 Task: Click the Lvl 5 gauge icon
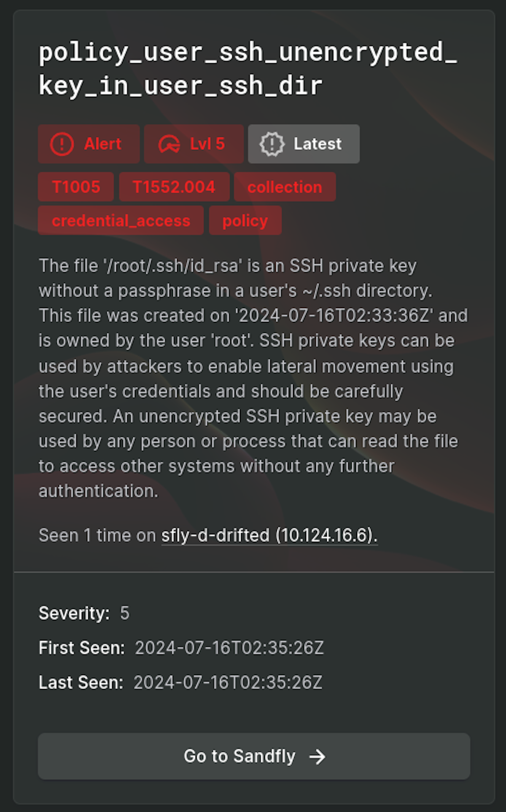point(169,144)
